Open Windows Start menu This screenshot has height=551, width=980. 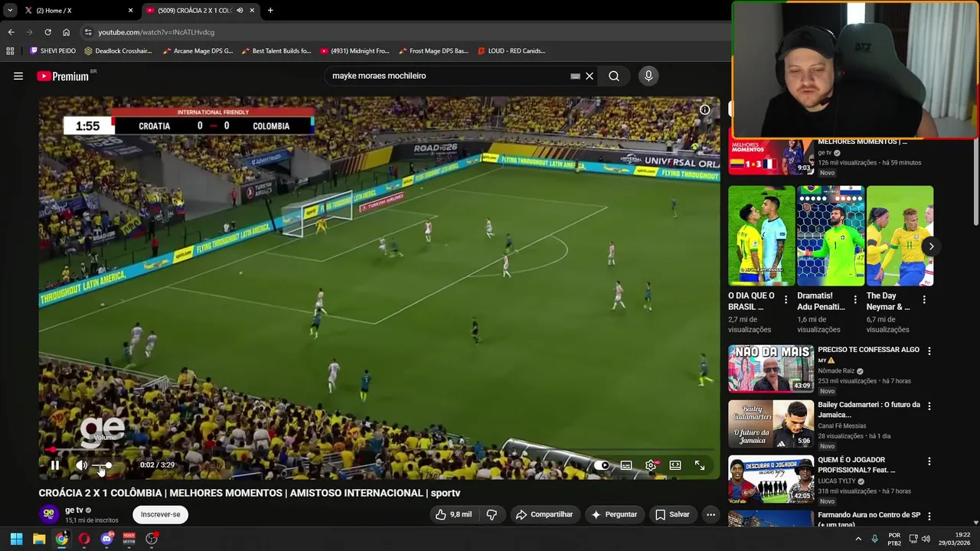(x=16, y=539)
